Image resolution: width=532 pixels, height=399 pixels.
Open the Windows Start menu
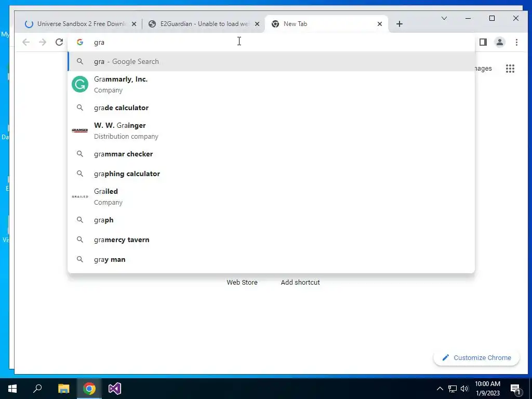12,389
